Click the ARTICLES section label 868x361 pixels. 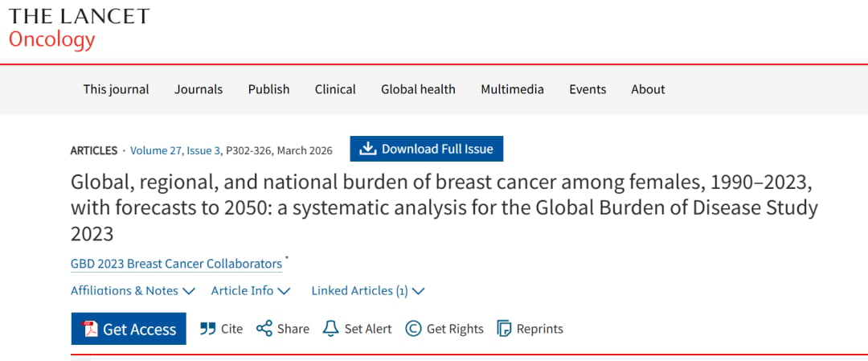click(94, 150)
